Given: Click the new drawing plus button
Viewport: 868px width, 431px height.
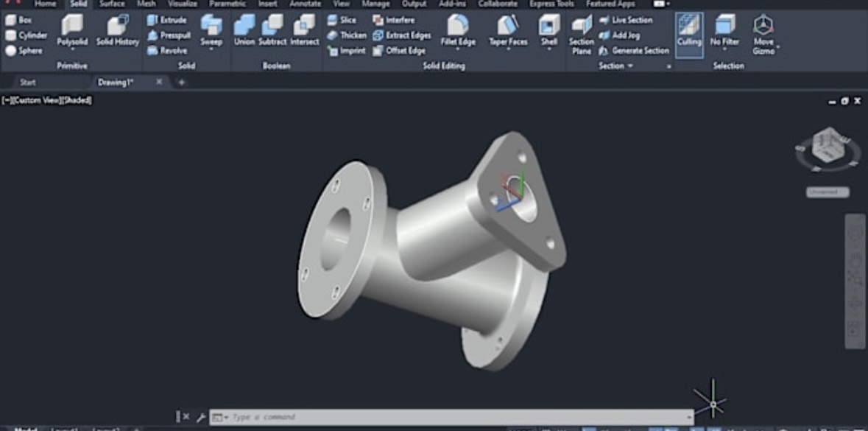Looking at the screenshot, I should tap(181, 83).
